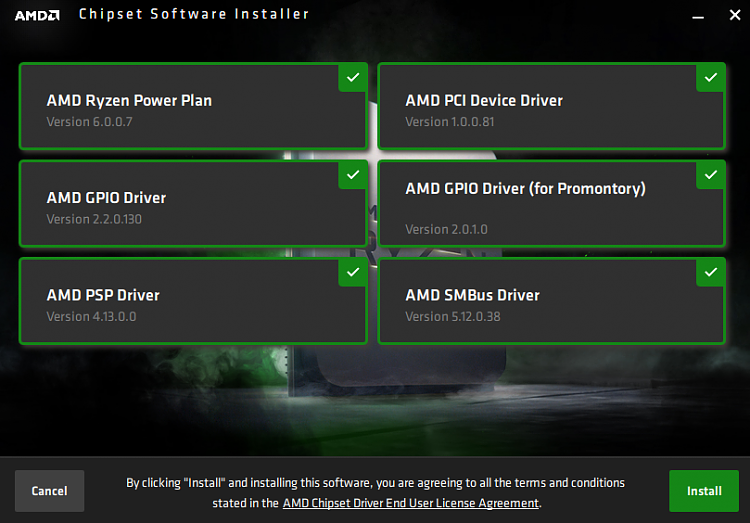Click the Version 2.2.0.130 text
This screenshot has height=523, width=750.
(94, 220)
